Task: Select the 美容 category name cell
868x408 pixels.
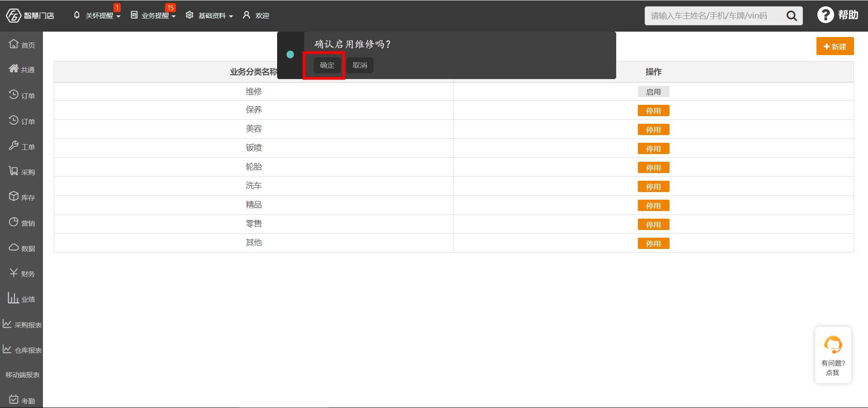Action: click(254, 129)
